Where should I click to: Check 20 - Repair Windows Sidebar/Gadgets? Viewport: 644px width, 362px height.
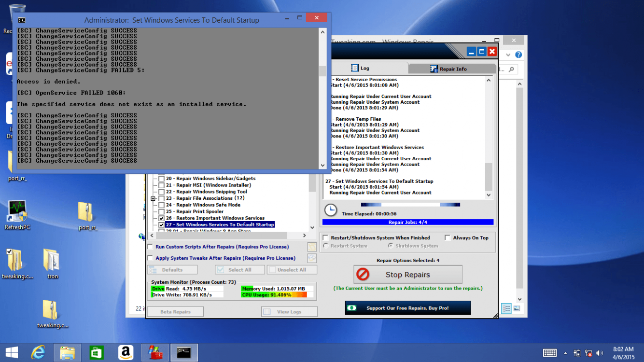(x=161, y=179)
